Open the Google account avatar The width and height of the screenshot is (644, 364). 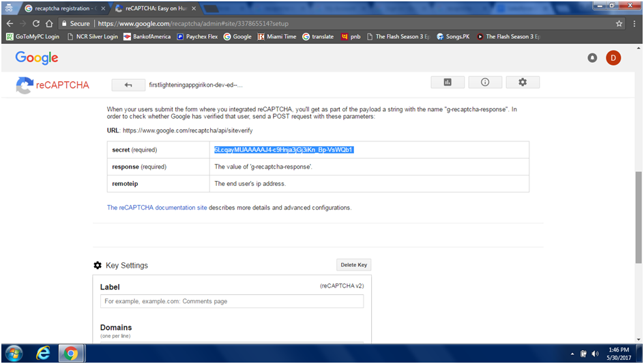click(613, 58)
